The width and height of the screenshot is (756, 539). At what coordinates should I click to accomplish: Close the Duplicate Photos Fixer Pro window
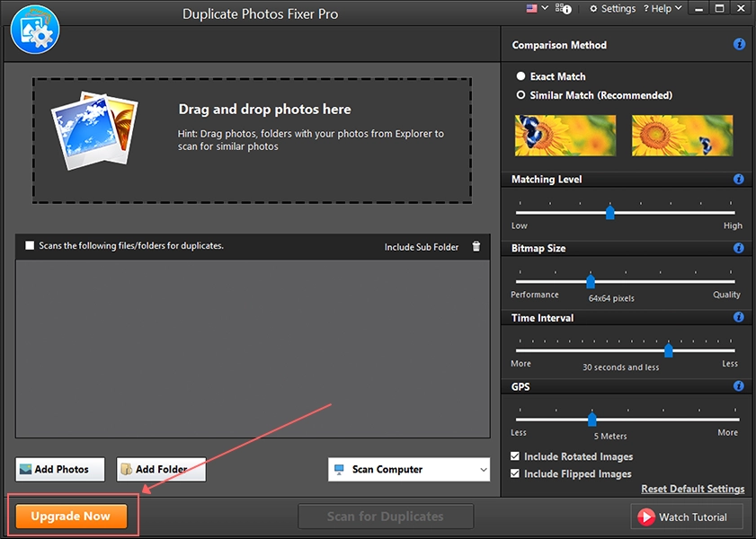click(x=741, y=9)
